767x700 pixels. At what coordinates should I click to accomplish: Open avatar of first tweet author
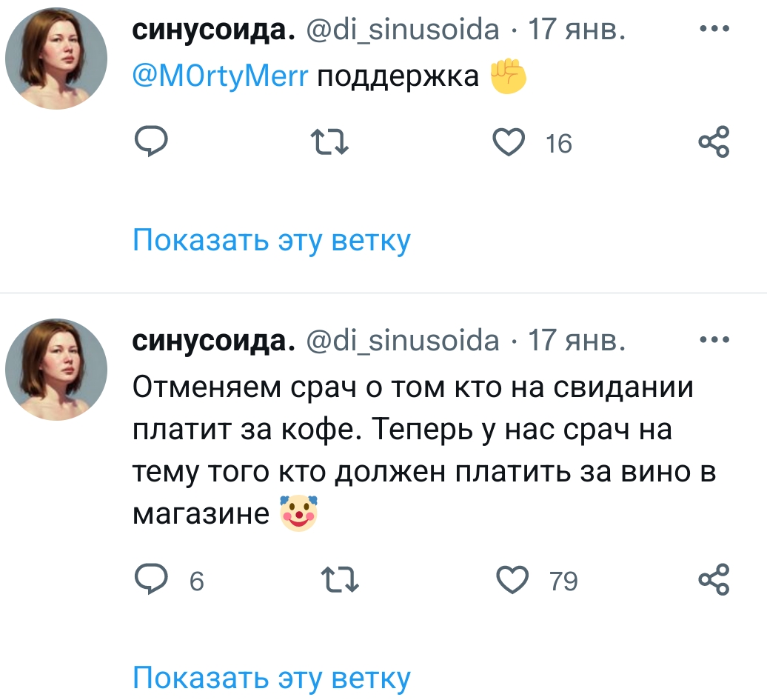[x=56, y=59]
